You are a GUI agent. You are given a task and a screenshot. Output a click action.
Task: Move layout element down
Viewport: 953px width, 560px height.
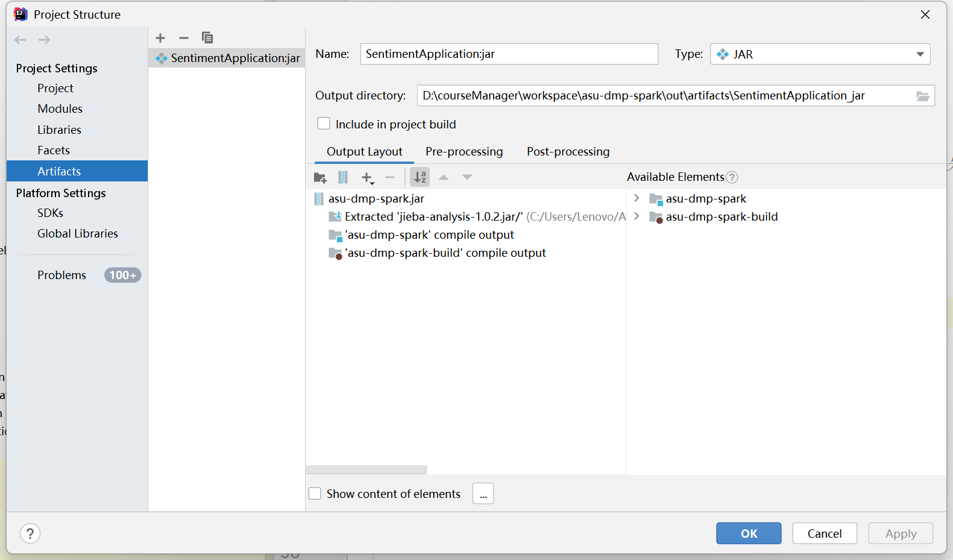(467, 177)
